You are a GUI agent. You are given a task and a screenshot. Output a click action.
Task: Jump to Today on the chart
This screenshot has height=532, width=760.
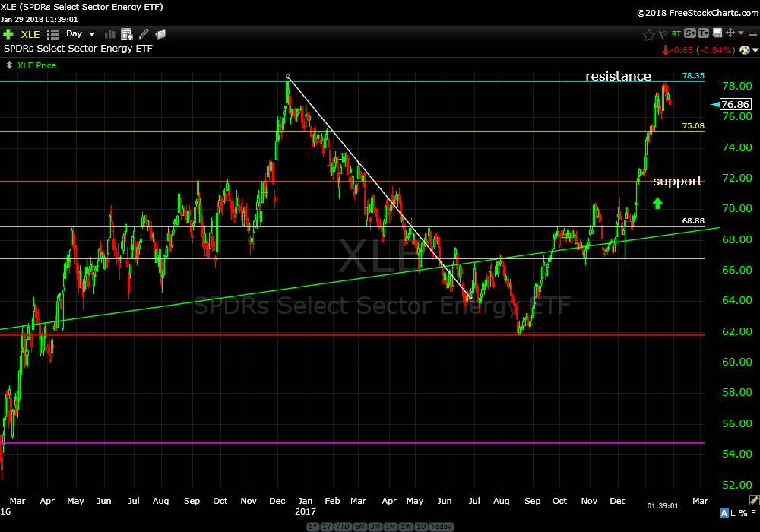coord(441,527)
